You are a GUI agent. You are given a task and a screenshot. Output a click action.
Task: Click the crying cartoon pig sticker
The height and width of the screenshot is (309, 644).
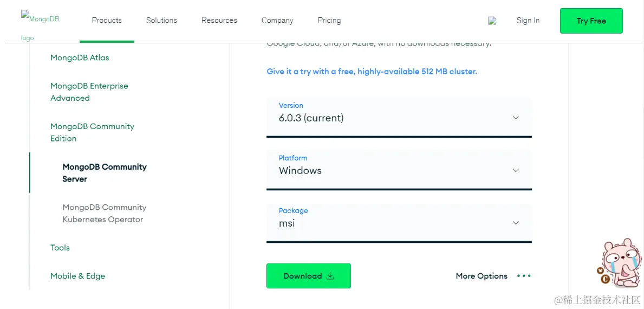point(619,263)
